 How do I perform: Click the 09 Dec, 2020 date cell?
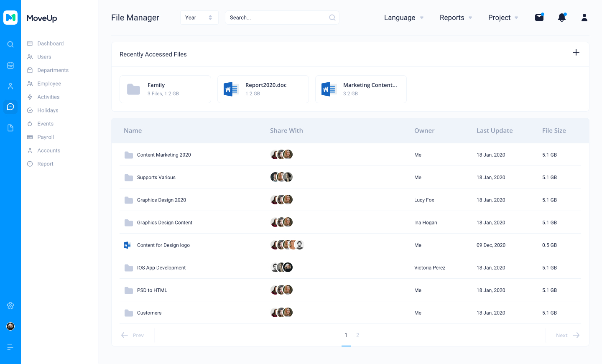point(491,245)
